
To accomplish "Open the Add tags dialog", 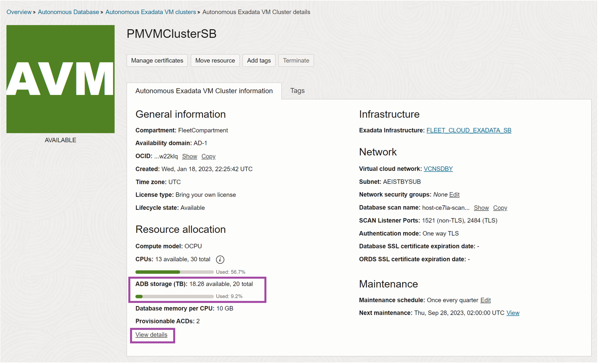I will click(x=259, y=60).
